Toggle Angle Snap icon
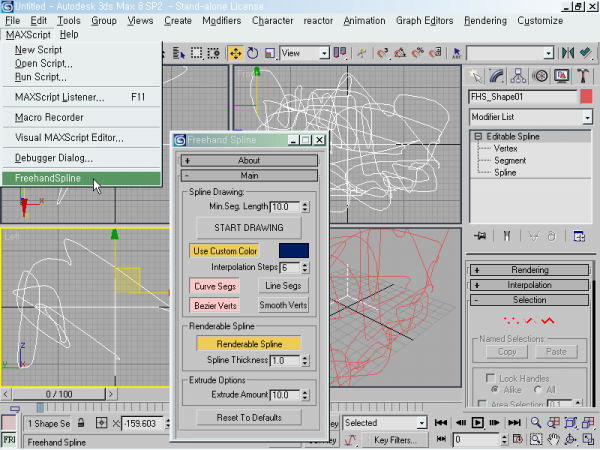This screenshot has height=450, width=600. point(400,53)
